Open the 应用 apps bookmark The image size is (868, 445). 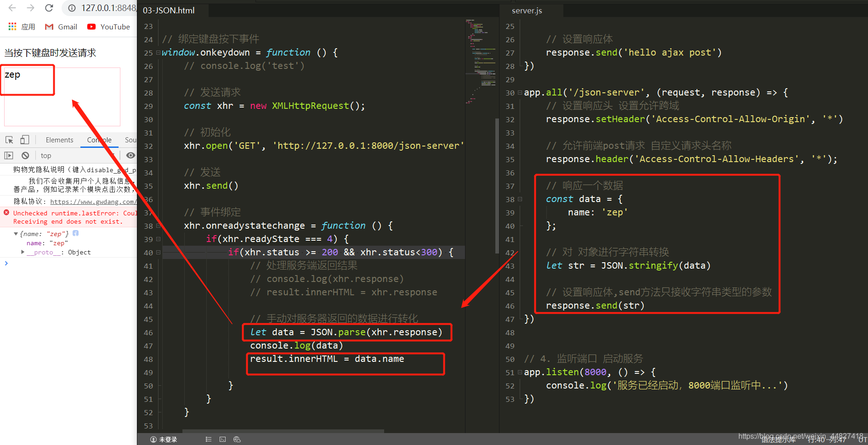[22, 27]
